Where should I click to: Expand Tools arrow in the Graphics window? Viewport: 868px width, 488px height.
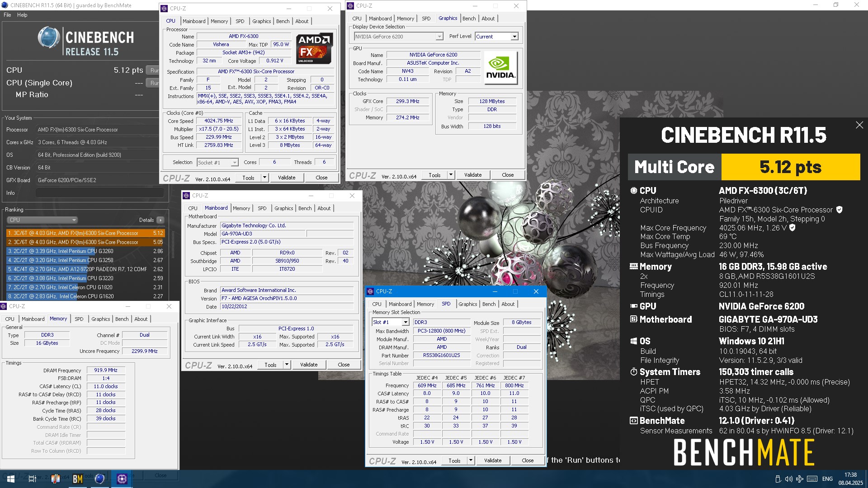(451, 175)
